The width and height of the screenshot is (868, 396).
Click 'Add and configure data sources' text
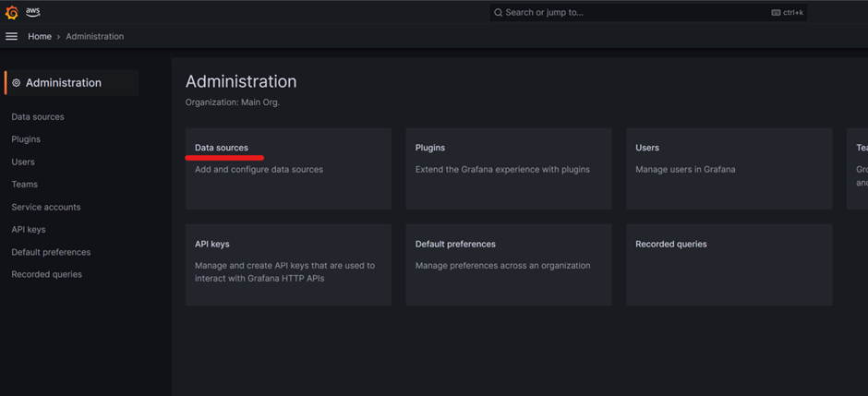point(259,170)
